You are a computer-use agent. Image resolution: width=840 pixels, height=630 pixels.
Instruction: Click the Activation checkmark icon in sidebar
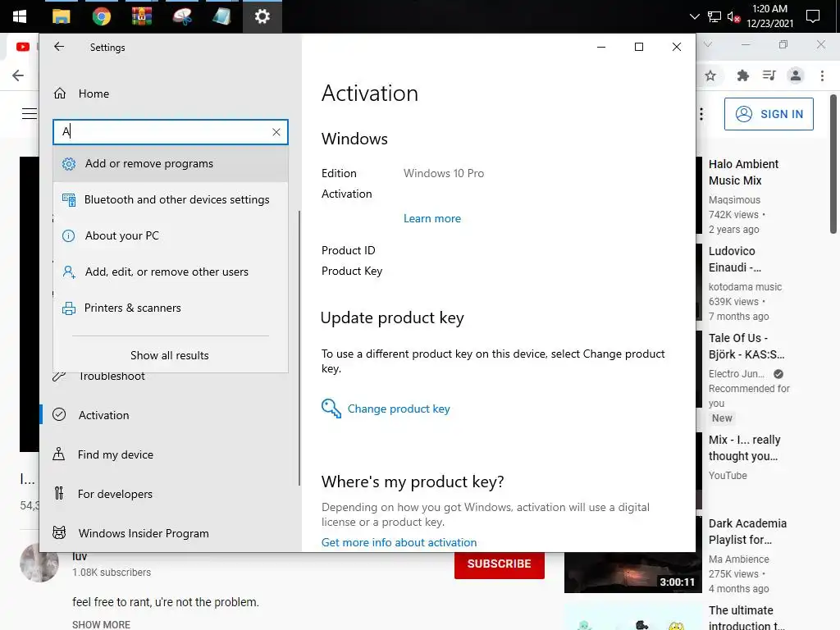pos(59,414)
